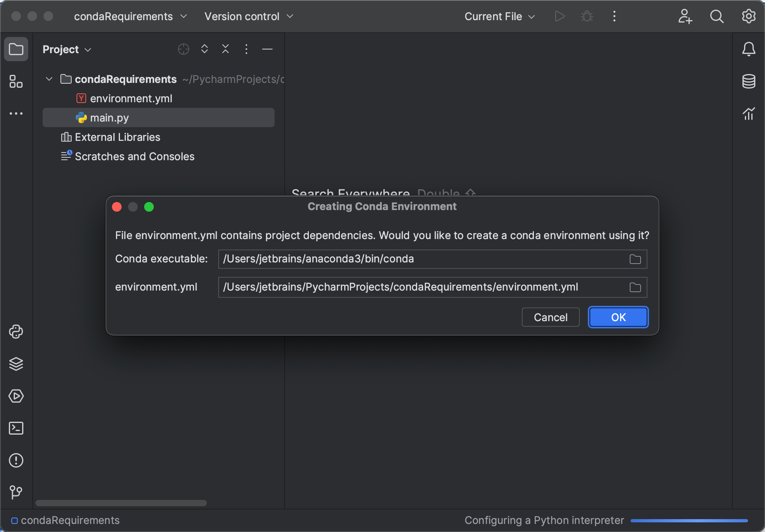
Task: Open More tool windows via ellipsis icon
Action: point(16,113)
